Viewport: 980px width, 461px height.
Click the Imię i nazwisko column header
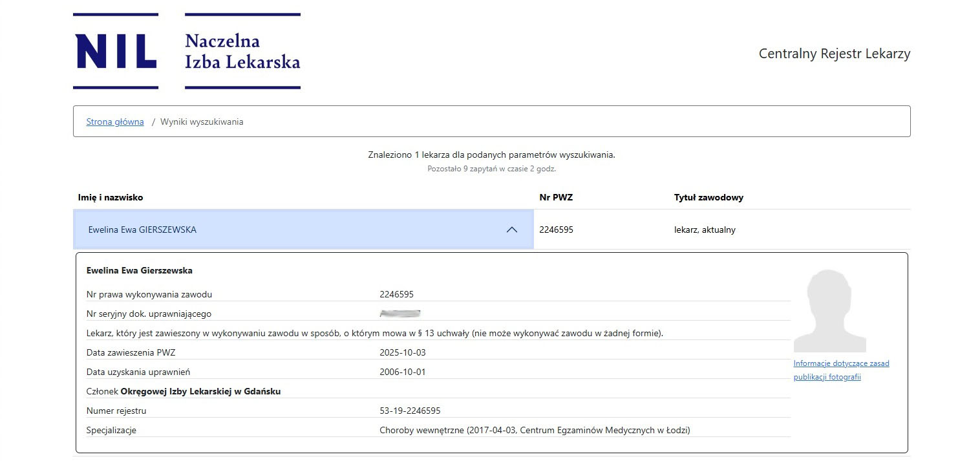point(111,197)
